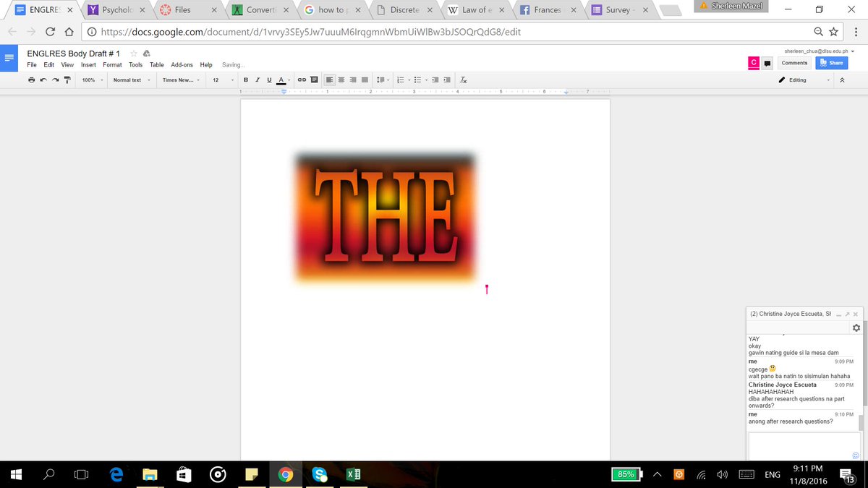Viewport: 868px width, 488px height.
Task: Set justified text alignment
Action: [365, 80]
